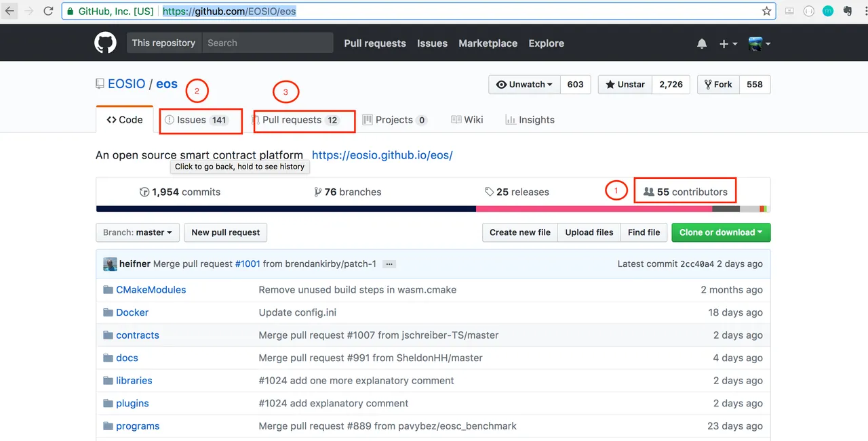Open latest commit hash 2cc40a4

(x=697, y=264)
